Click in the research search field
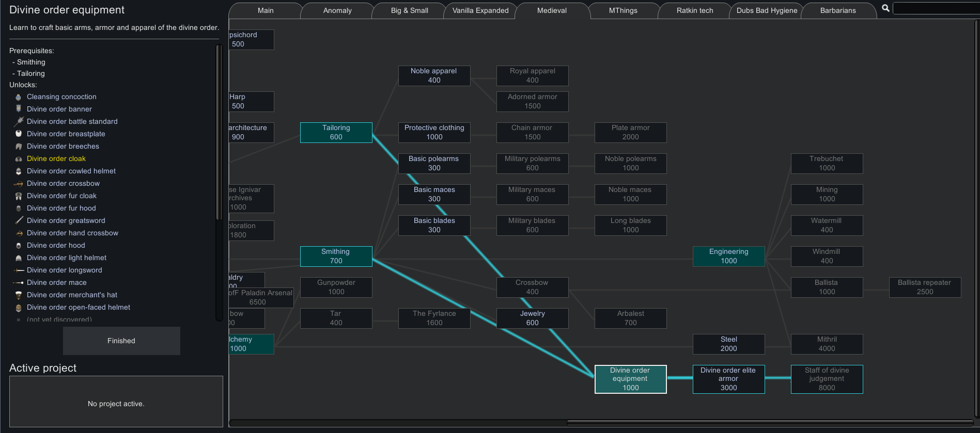 (936, 8)
